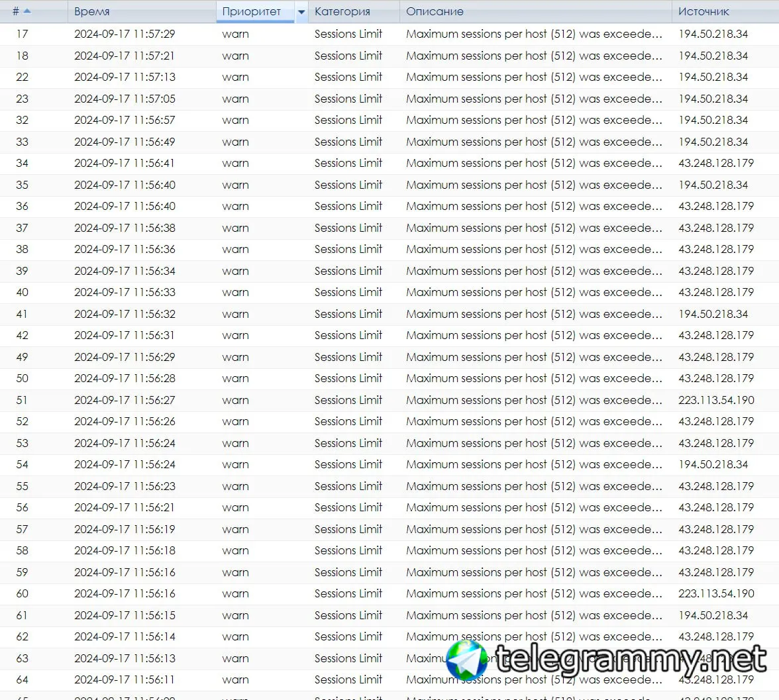
Task: Click warn priority in row 59
Action: click(236, 572)
